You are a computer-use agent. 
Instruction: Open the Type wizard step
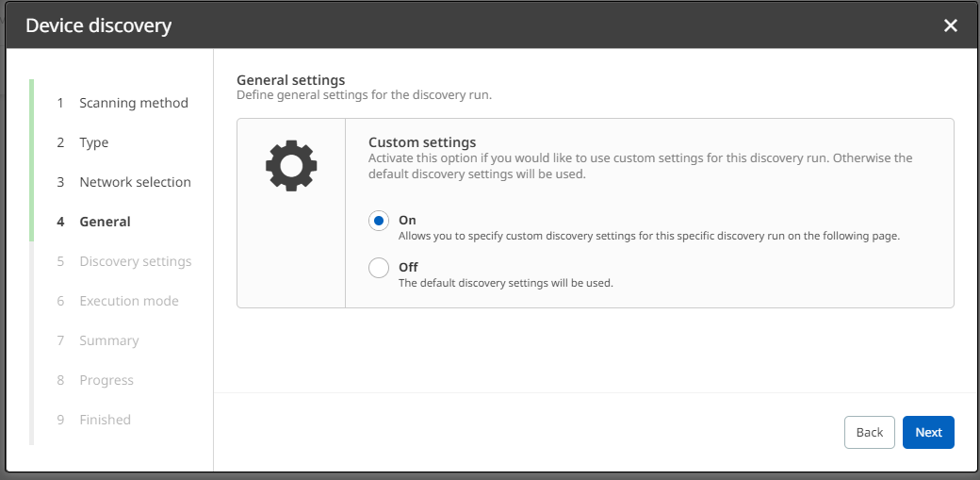(x=93, y=142)
